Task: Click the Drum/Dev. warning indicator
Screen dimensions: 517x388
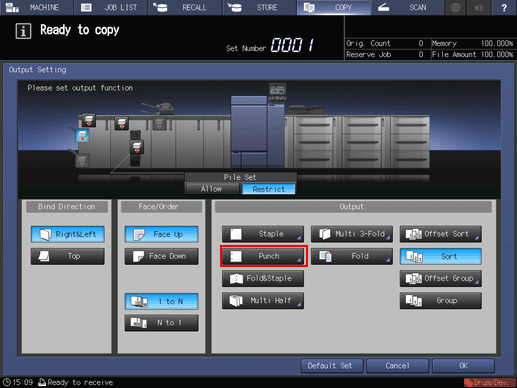Action: (x=489, y=383)
